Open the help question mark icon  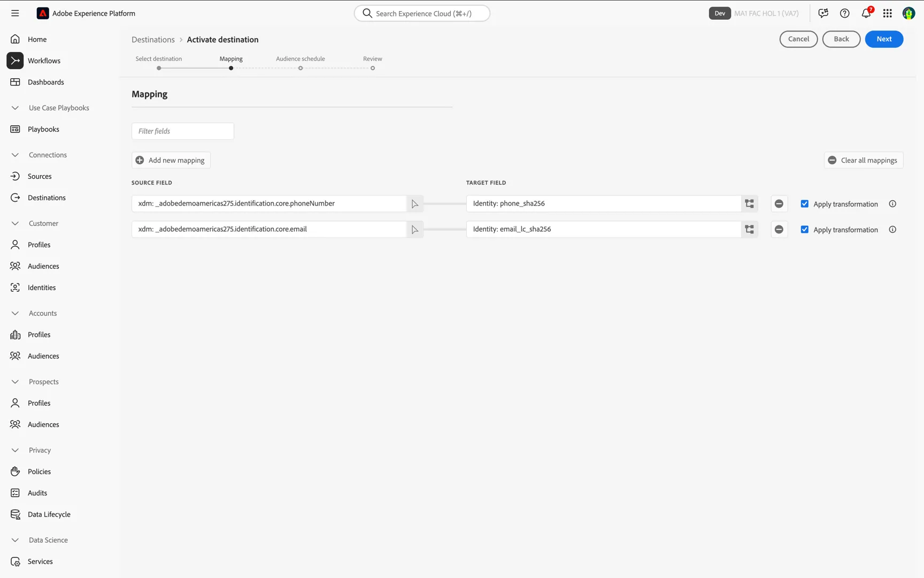click(845, 13)
